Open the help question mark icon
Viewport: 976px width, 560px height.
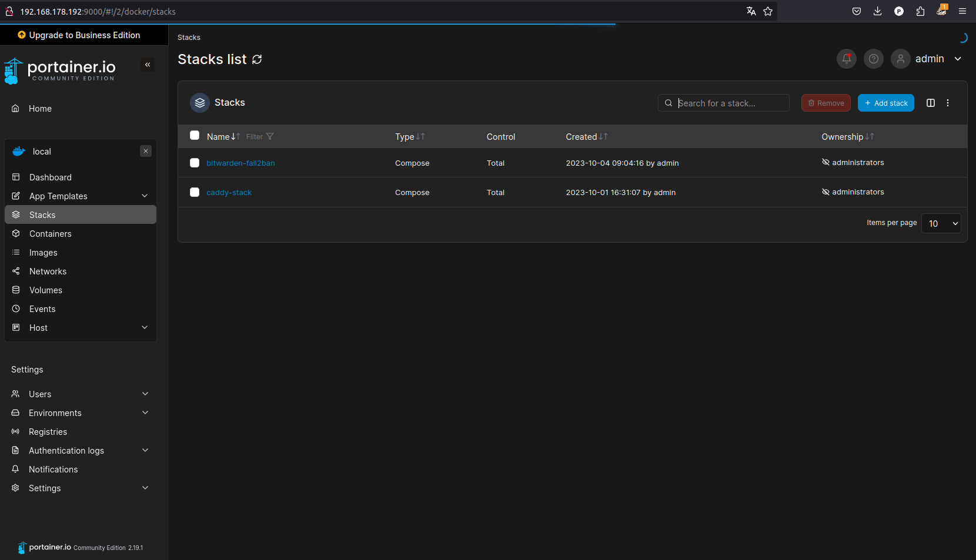[873, 59]
